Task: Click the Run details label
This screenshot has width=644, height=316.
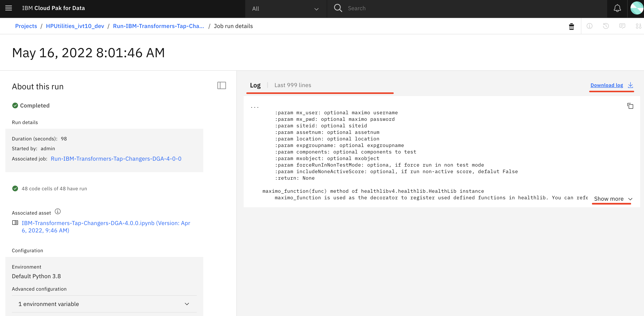Action: [x=25, y=123]
